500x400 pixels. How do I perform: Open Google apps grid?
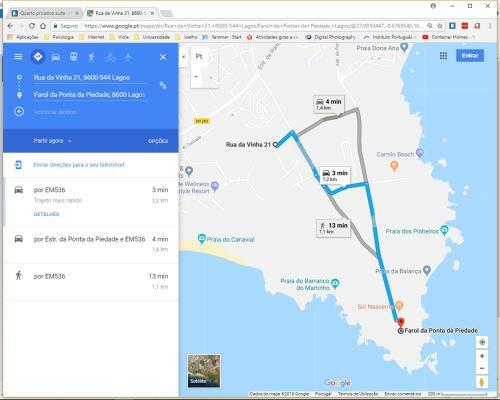(x=443, y=56)
